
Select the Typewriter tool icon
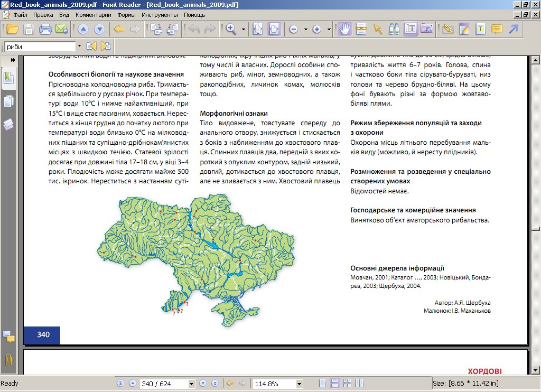coord(481,29)
